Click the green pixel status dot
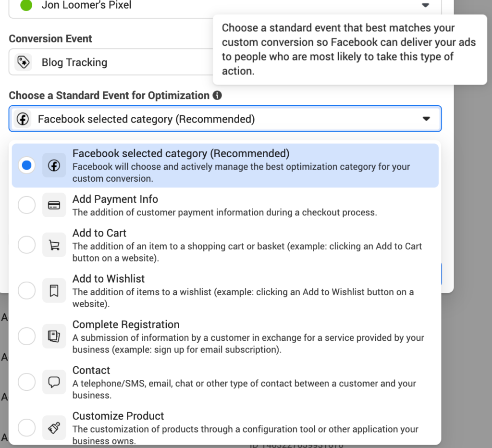This screenshot has height=448, width=492. click(27, 5)
